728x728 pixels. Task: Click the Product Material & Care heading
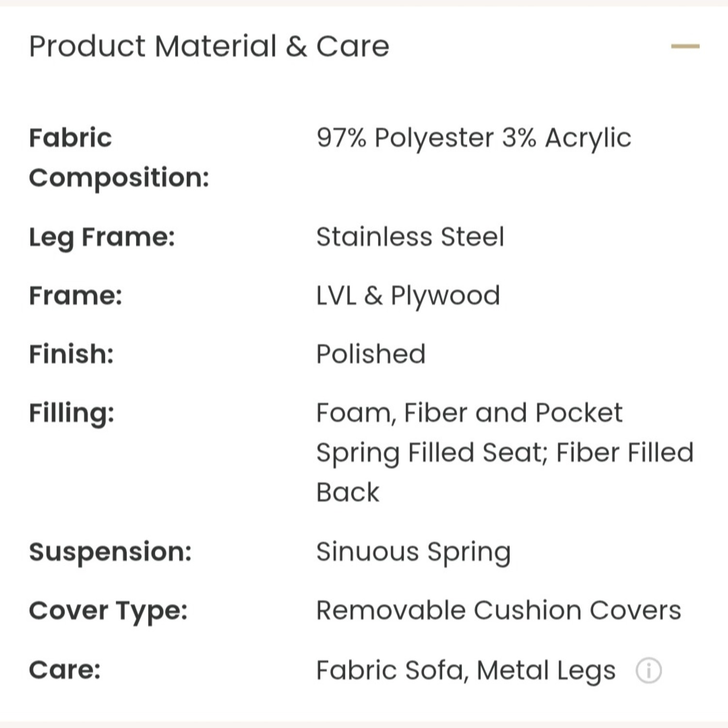tap(209, 47)
